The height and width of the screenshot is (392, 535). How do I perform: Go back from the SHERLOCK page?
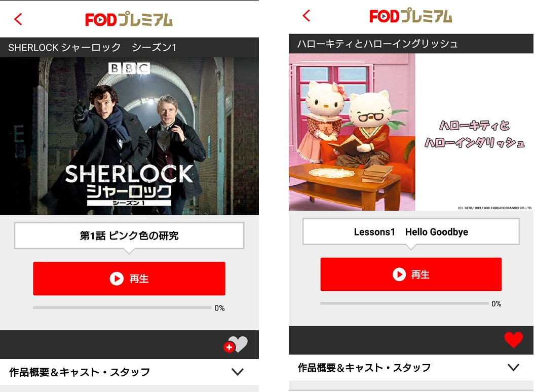[x=18, y=19]
